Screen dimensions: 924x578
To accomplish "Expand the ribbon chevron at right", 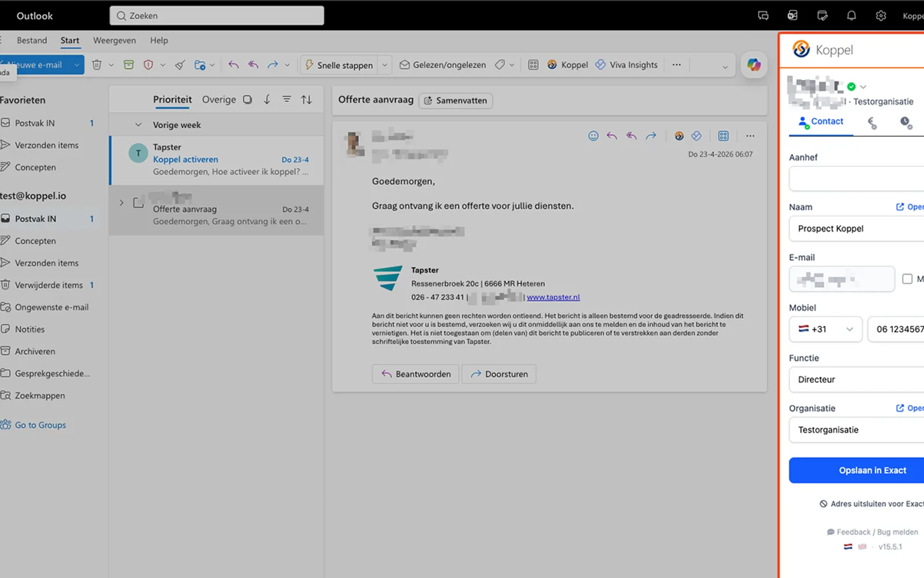I will coord(725,67).
